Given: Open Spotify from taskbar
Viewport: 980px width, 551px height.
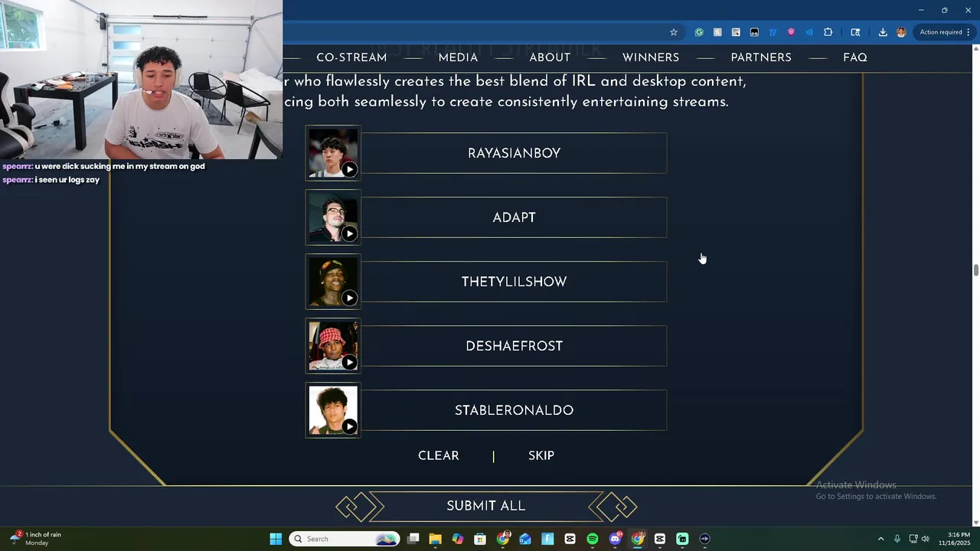Looking at the screenshot, I should (593, 539).
